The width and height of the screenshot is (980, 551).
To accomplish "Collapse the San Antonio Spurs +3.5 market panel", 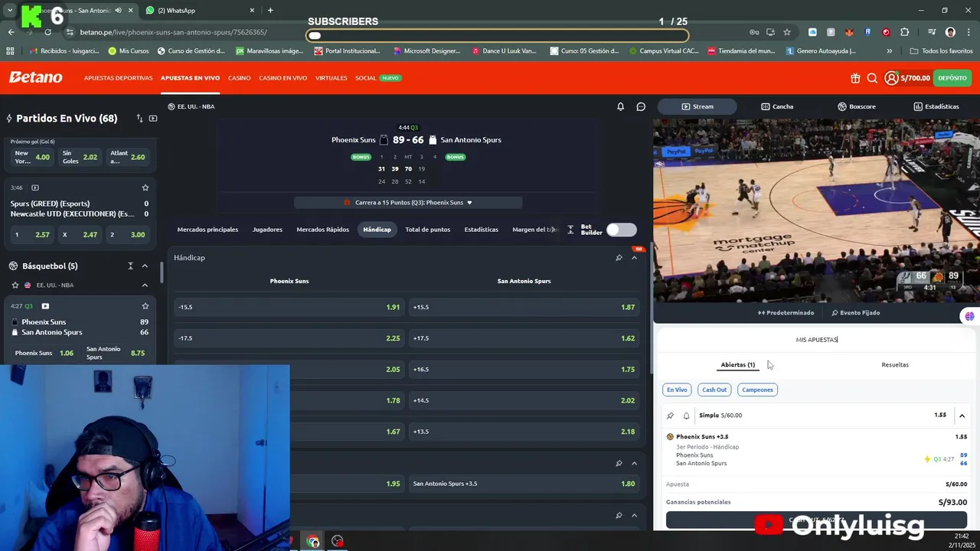I will (x=634, y=463).
